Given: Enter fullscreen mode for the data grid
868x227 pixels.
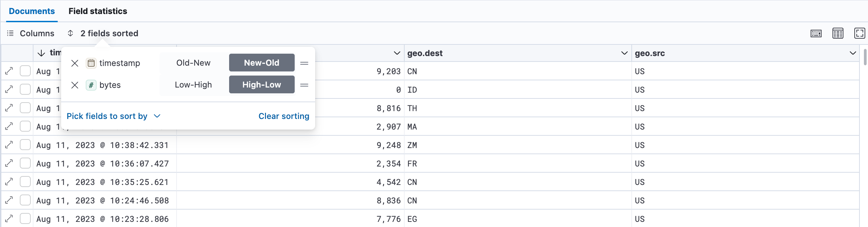Looking at the screenshot, I should [x=859, y=33].
